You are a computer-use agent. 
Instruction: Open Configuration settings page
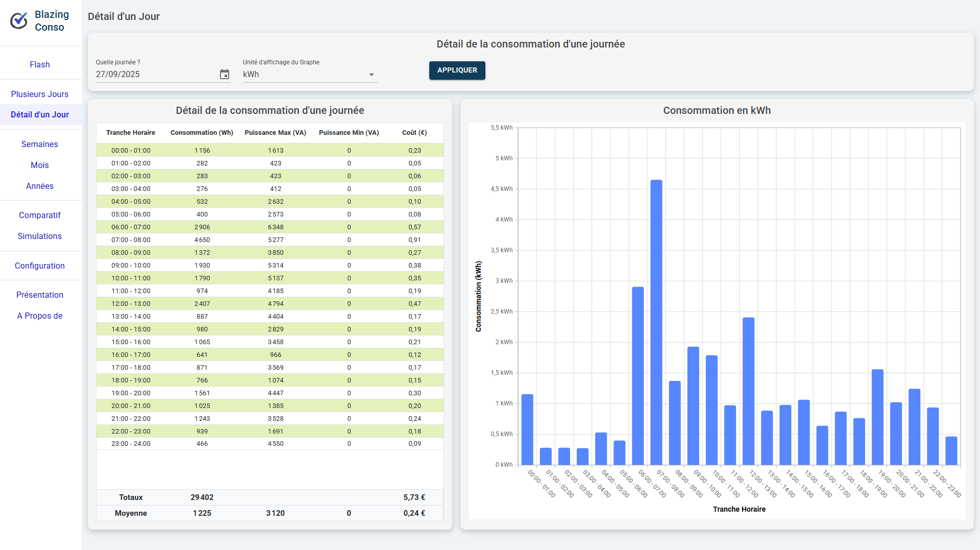tap(40, 266)
